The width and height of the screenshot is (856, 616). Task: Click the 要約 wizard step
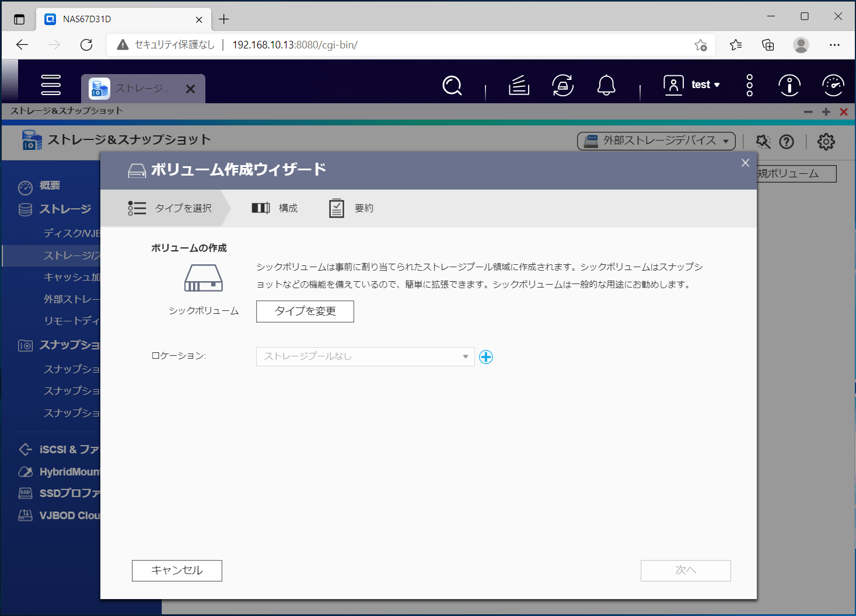[351, 208]
